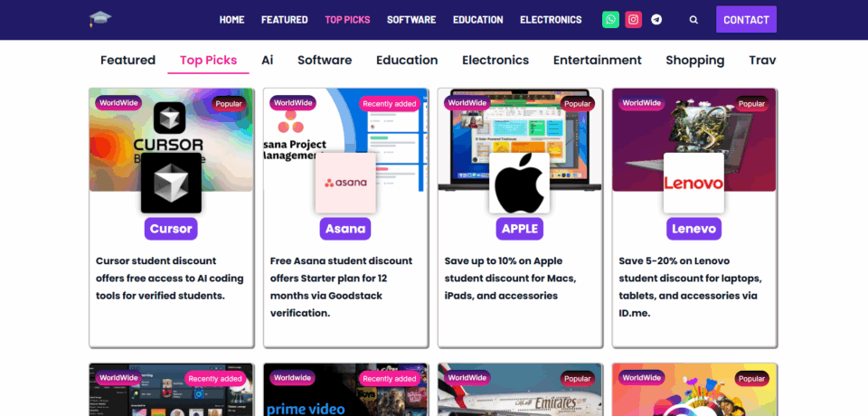The image size is (868, 416).
Task: Open the CONTACT button
Action: pos(746,19)
